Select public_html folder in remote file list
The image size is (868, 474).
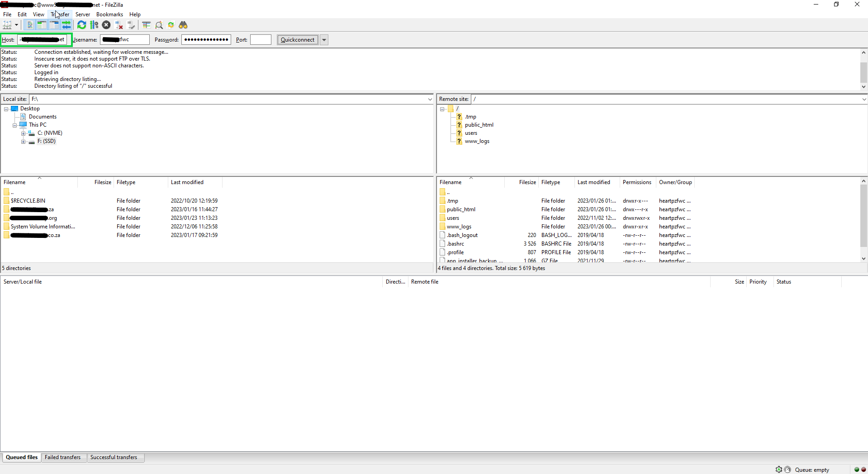tap(461, 209)
